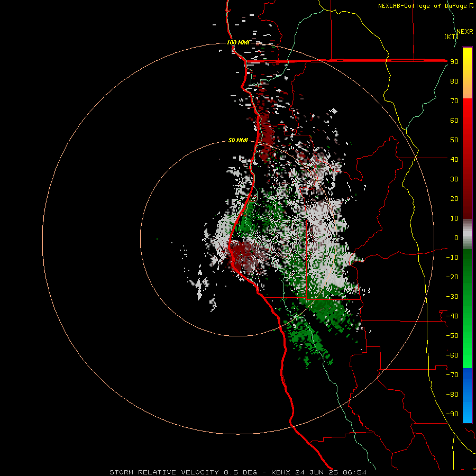Click the 70 value on the velocity scale
This screenshot has width=476, height=476.
point(454,101)
